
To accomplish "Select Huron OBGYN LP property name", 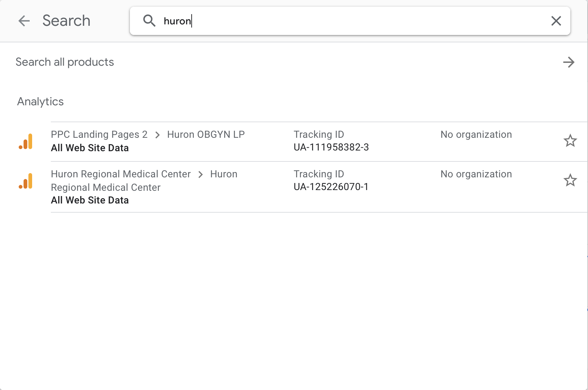I will [x=206, y=135].
